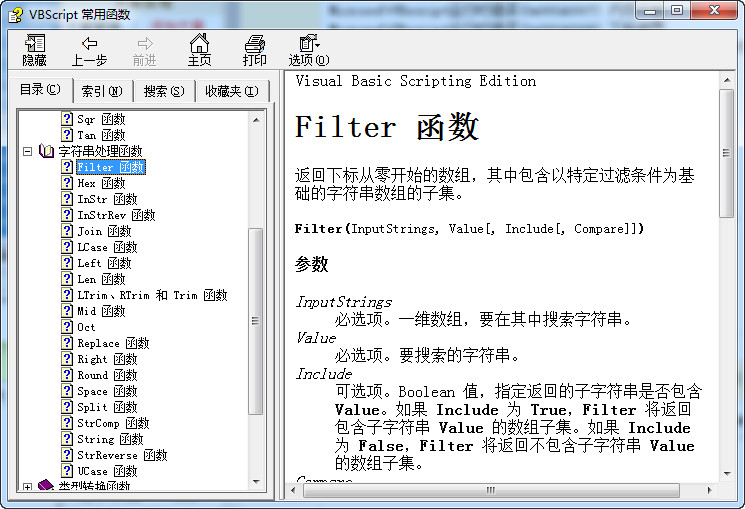Screen dimensions: 745x509
Task: Open the Space 函数 topic
Action: click(107, 391)
